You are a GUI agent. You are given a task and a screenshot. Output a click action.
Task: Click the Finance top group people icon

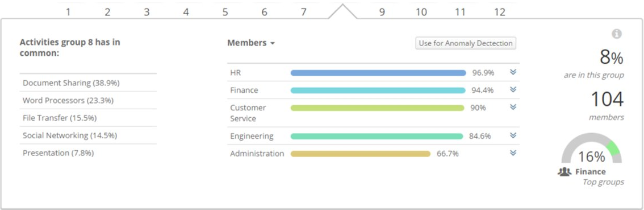click(564, 172)
